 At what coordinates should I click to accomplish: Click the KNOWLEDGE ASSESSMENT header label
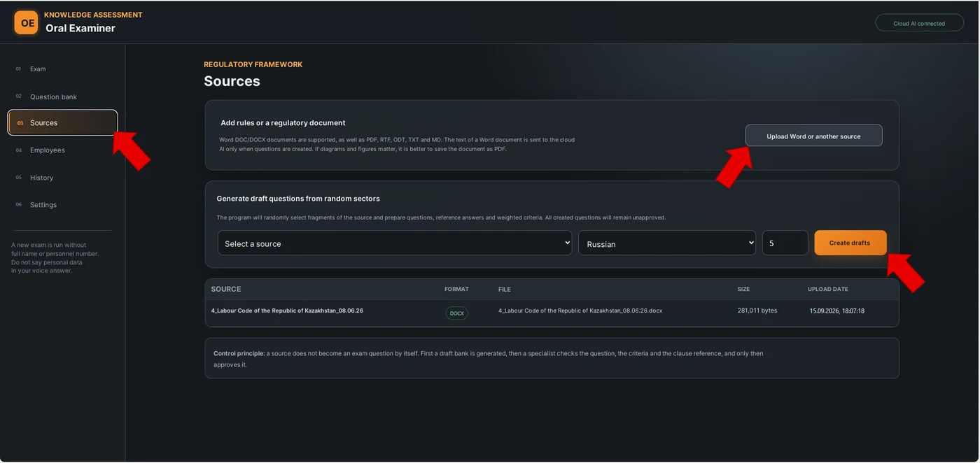coord(93,15)
